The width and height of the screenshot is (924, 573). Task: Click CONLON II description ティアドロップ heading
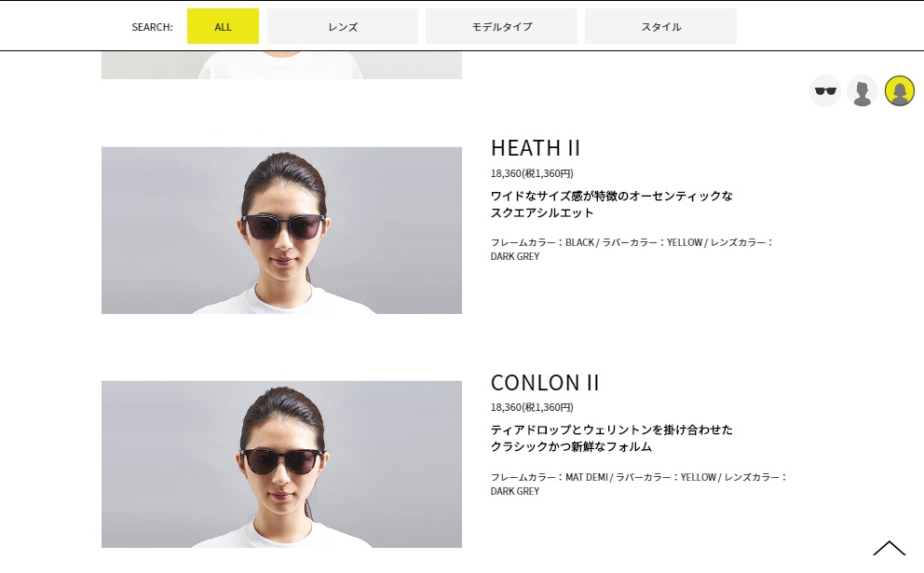[x=612, y=438]
